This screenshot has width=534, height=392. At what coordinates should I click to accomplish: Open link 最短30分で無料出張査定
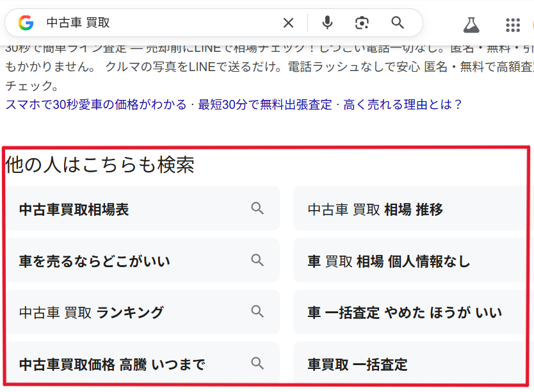pos(265,104)
